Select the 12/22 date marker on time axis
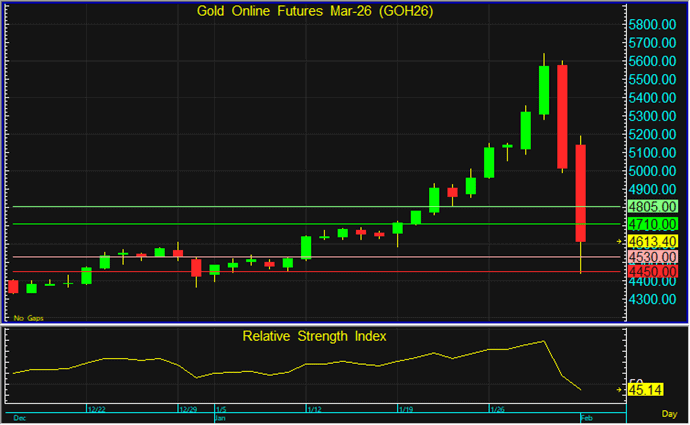The image size is (690, 425). click(97, 408)
